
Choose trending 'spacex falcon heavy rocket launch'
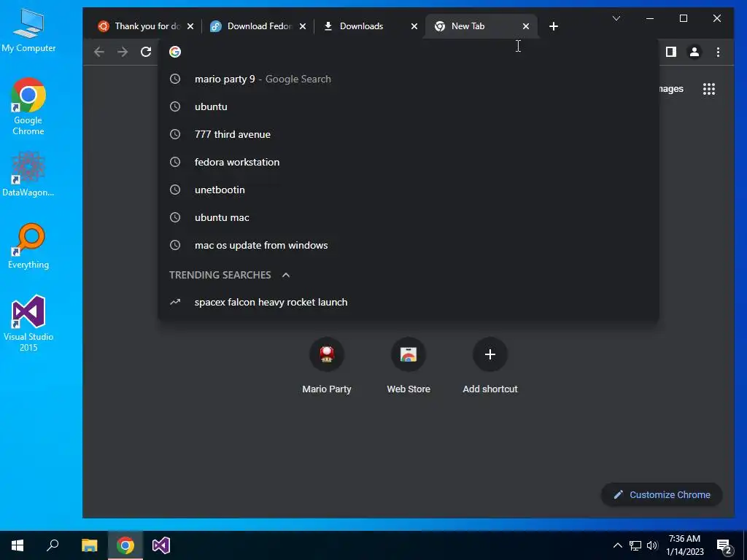409,302
